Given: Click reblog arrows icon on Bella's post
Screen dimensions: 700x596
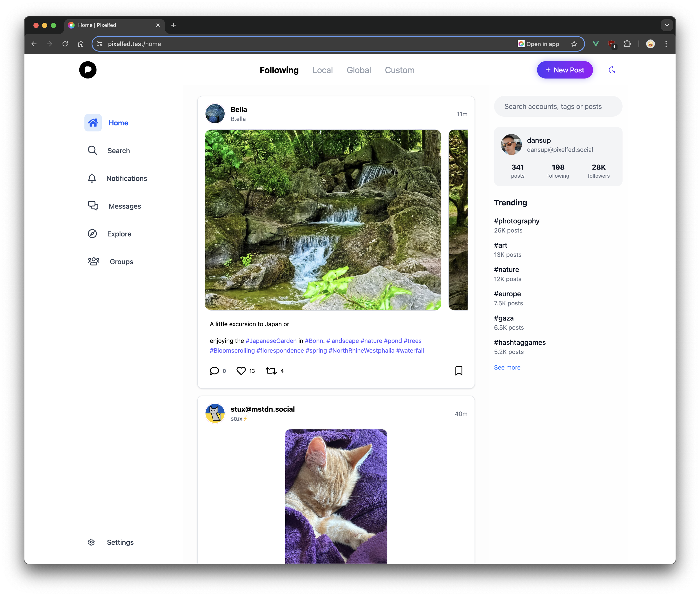Looking at the screenshot, I should pos(271,371).
